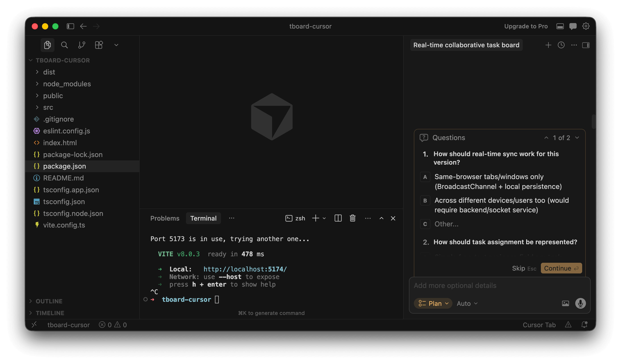Select package.json in the file tree
Image resolution: width=621 pixels, height=364 pixels.
(x=82, y=166)
